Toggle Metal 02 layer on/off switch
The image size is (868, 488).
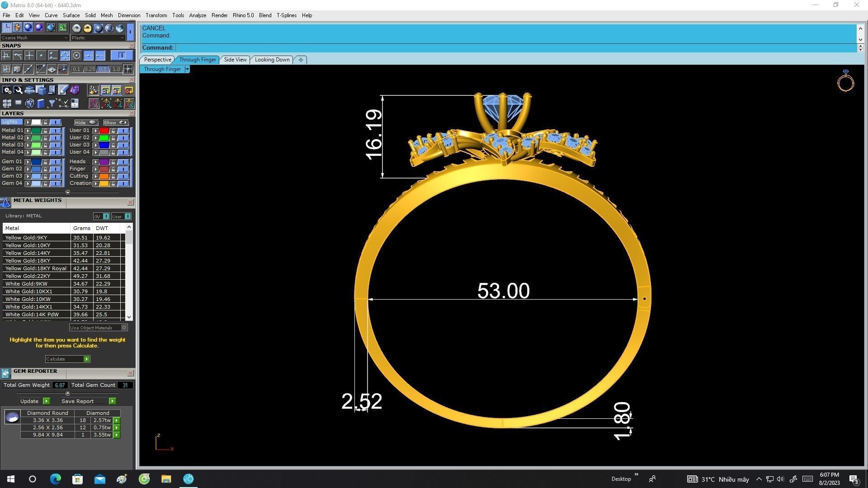(x=55, y=138)
